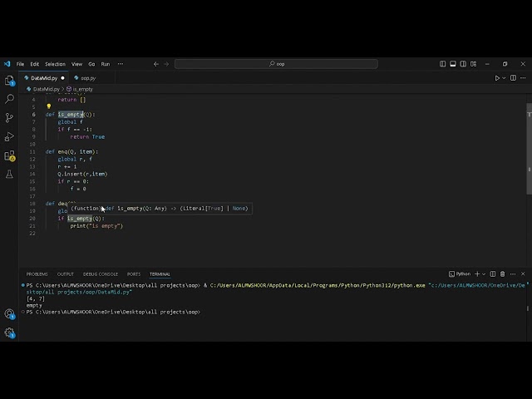Open the Selection menu
The width and height of the screenshot is (532, 399).
coord(55,64)
